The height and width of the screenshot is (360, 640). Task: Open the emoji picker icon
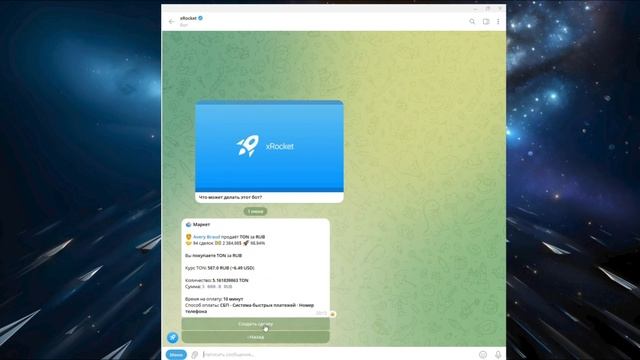click(482, 355)
